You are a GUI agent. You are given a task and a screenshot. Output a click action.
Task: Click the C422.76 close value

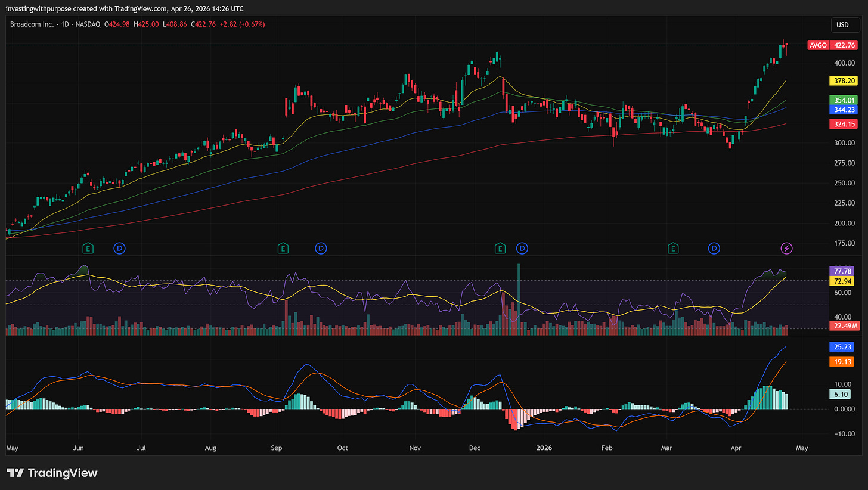(203, 24)
